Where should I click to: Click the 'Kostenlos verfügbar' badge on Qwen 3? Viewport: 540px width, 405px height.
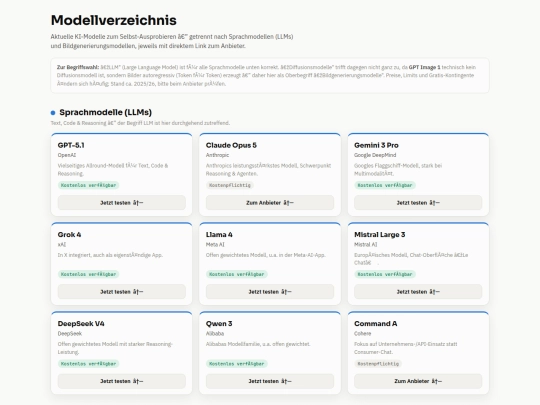(237, 364)
